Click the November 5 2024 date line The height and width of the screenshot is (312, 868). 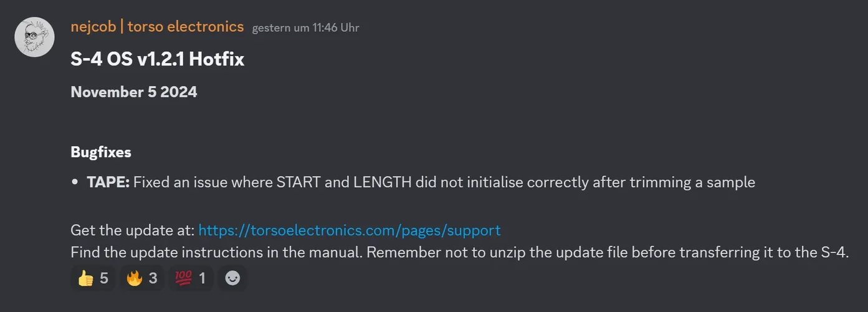[134, 92]
